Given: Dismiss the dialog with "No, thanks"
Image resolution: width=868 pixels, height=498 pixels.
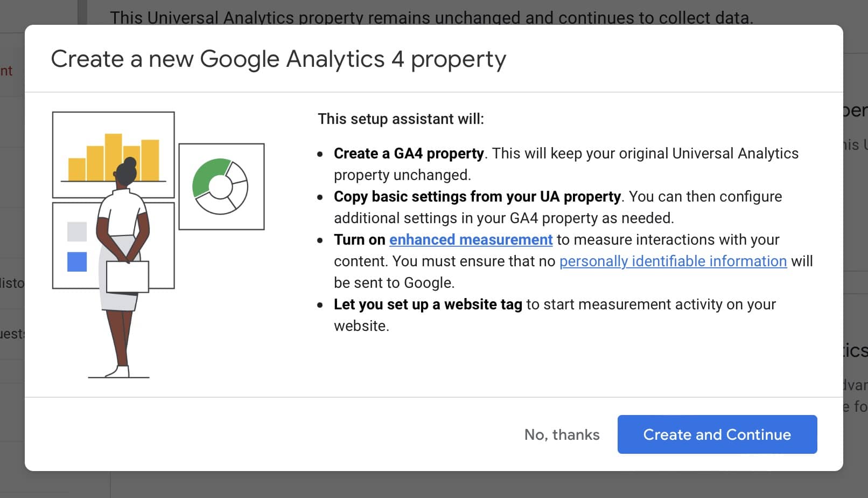Looking at the screenshot, I should (x=562, y=434).
